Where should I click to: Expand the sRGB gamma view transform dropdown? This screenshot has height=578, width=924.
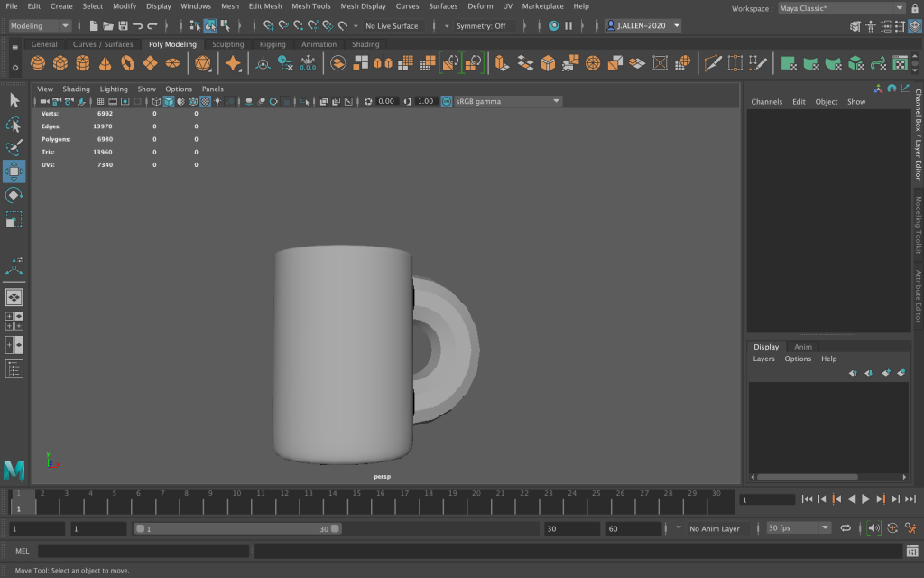pos(507,101)
